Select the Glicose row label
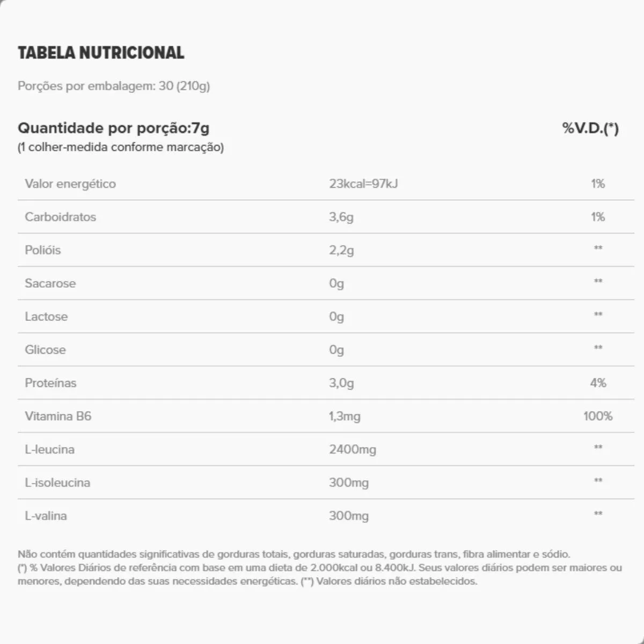The image size is (644, 644). click(45, 350)
